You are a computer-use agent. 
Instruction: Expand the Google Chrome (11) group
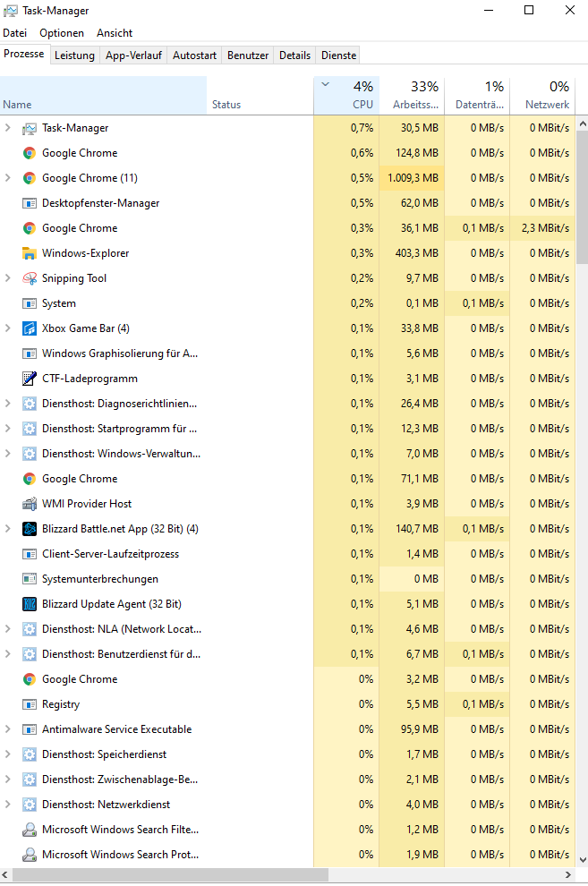[x=7, y=178]
